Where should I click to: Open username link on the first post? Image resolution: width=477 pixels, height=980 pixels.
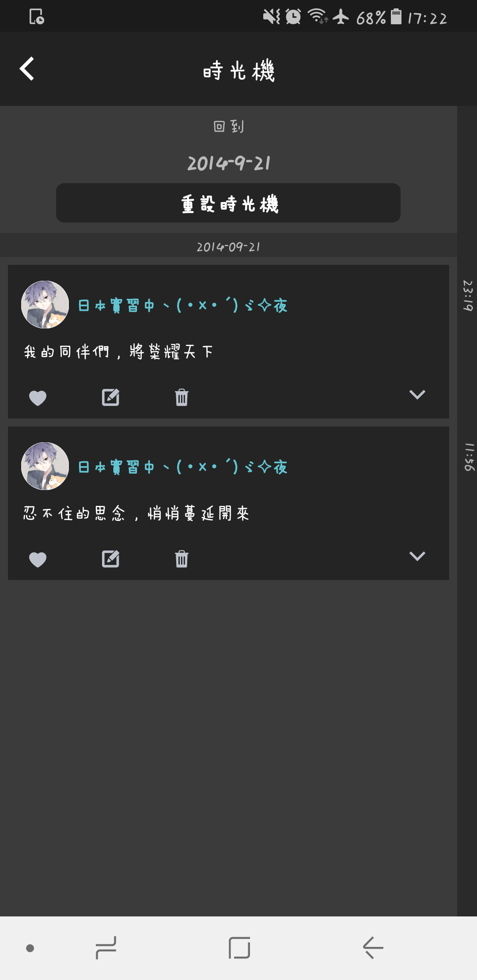(183, 305)
